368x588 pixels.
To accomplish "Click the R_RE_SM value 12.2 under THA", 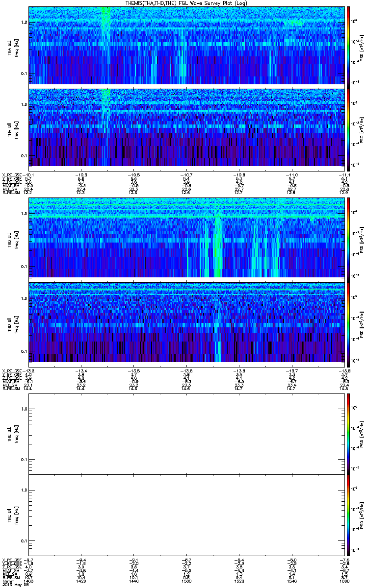I will tap(28, 193).
